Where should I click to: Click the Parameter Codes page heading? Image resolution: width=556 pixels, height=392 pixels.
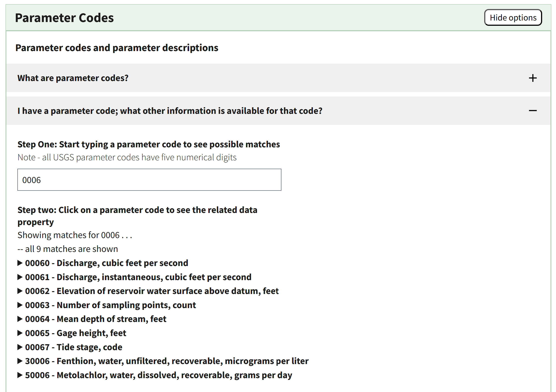tap(65, 17)
